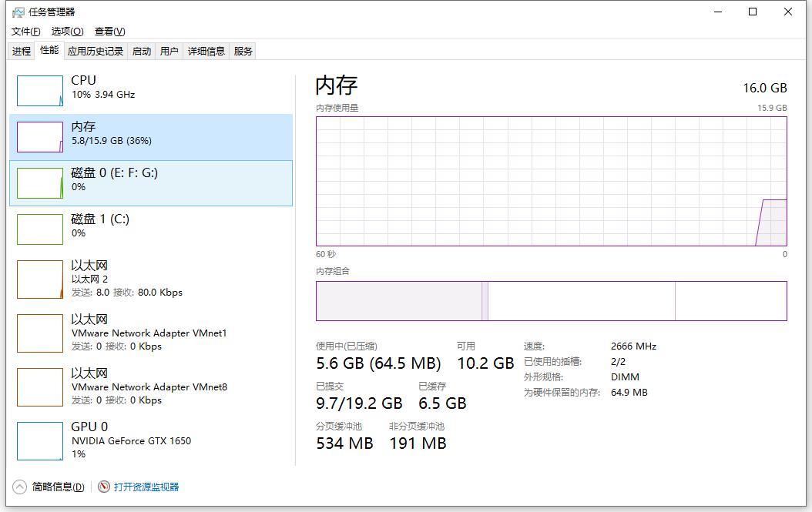The height and width of the screenshot is (512, 812).
Task: Open the 文件 menu
Action: point(25,31)
